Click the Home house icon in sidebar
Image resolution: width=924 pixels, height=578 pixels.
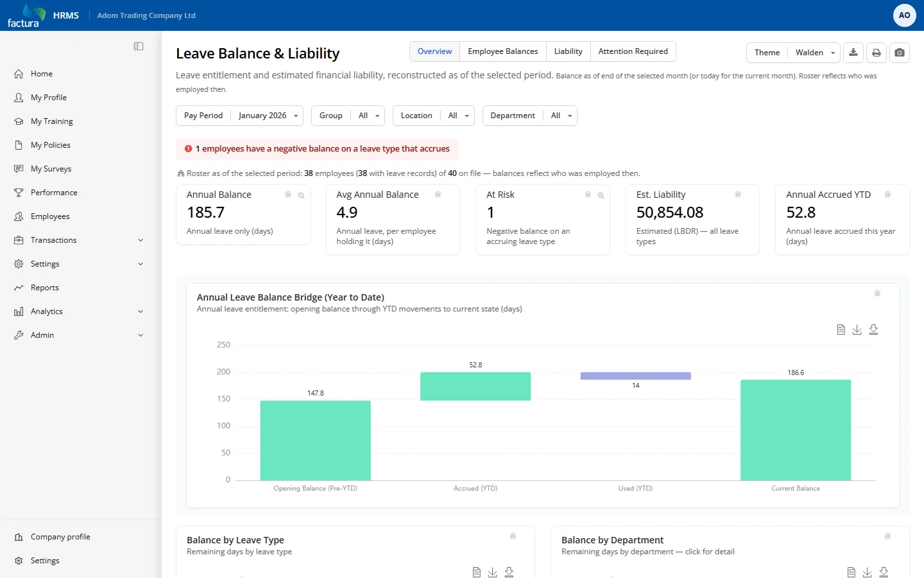(19, 74)
